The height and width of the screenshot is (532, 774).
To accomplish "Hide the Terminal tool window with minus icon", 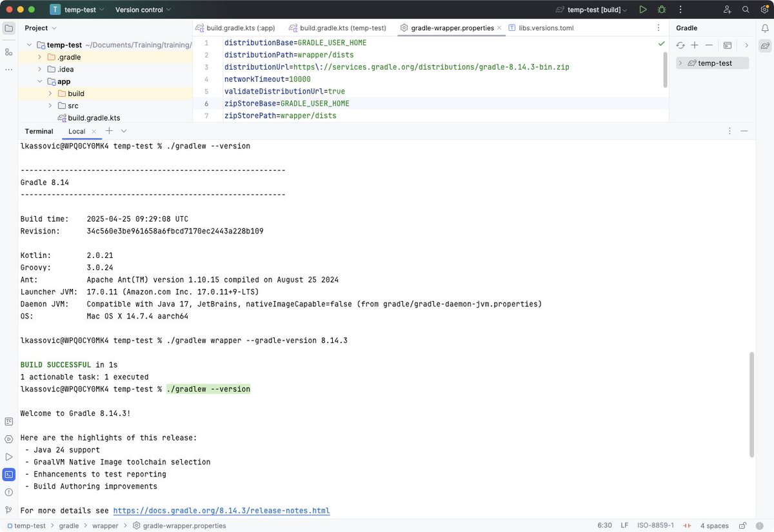I will [744, 131].
